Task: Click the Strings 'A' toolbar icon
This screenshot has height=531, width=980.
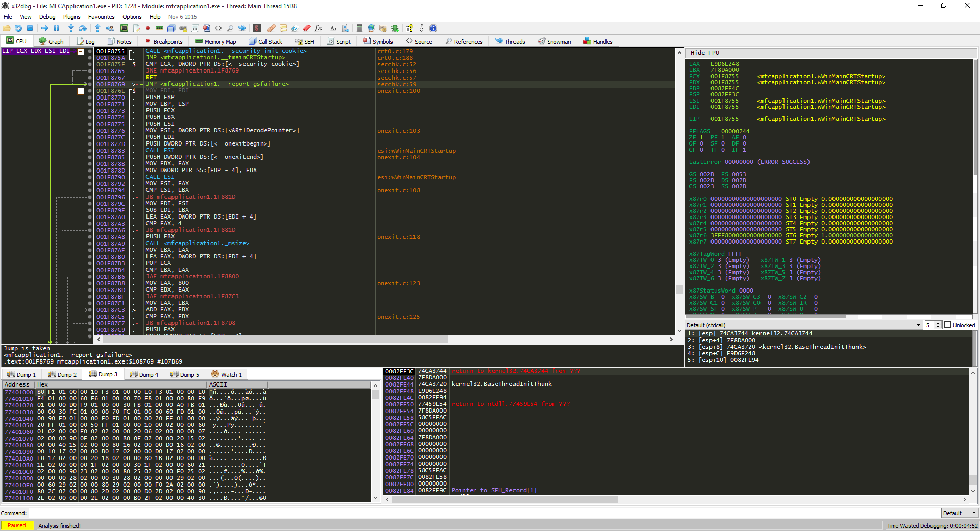Action: [333, 28]
